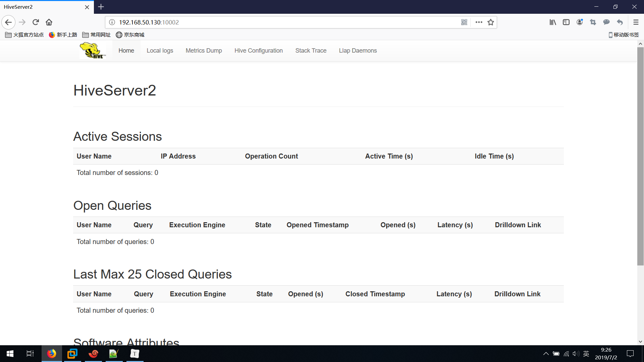
Task: Open the screenshot crop tool icon
Action: [593, 22]
